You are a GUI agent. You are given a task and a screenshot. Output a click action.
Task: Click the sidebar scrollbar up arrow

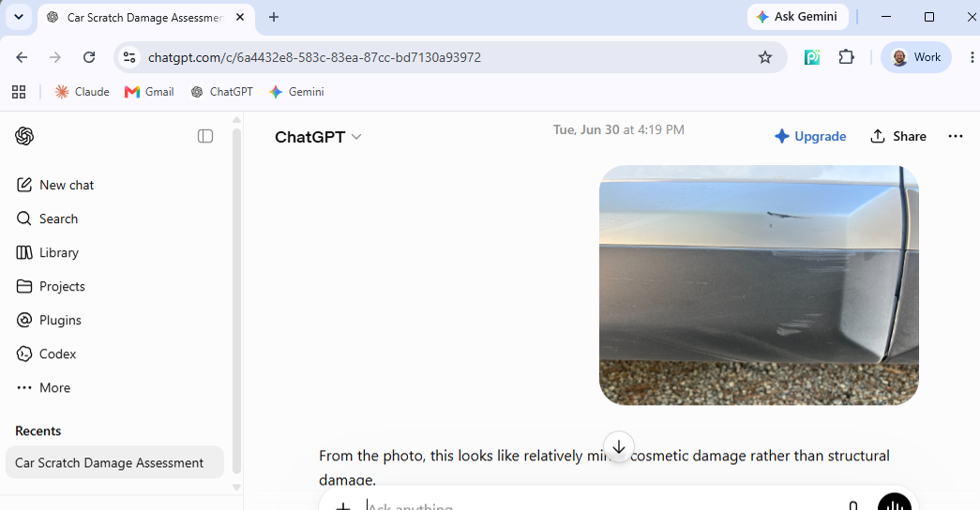click(x=237, y=119)
